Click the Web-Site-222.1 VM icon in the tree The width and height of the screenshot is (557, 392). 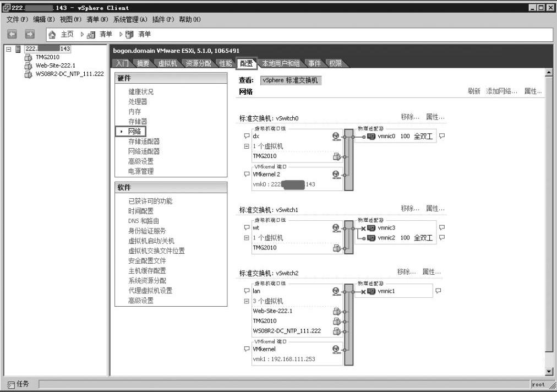(28, 66)
